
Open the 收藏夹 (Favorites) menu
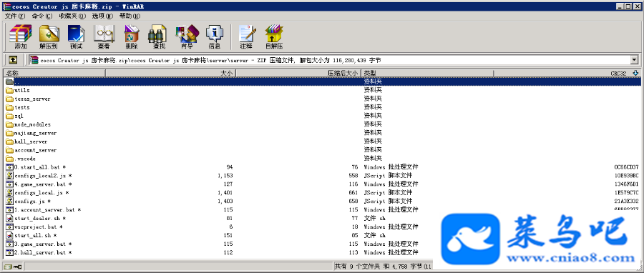(72, 16)
